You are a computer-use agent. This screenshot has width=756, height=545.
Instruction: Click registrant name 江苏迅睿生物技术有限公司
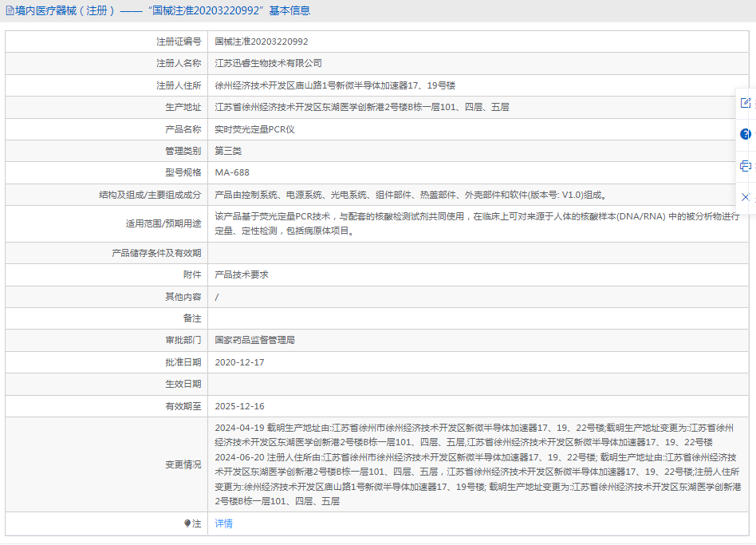269,63
